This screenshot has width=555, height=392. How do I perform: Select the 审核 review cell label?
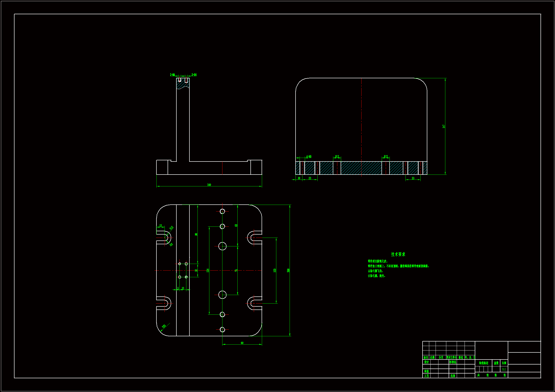coord(426,371)
